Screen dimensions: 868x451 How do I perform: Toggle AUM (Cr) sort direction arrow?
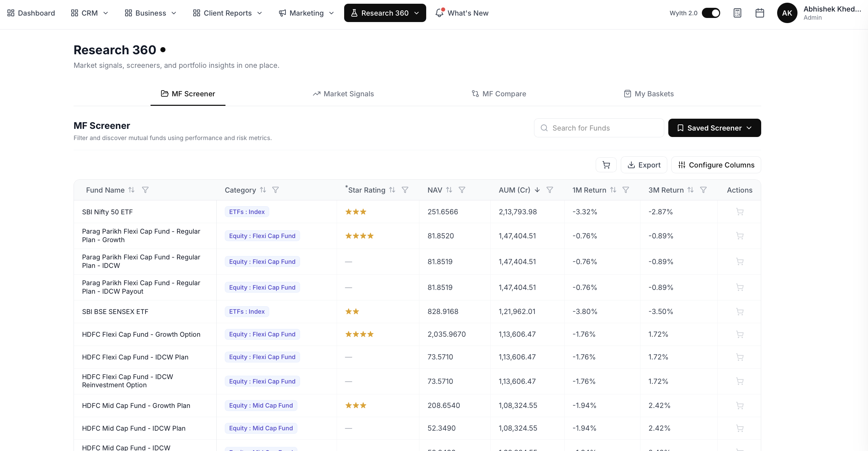click(x=537, y=190)
